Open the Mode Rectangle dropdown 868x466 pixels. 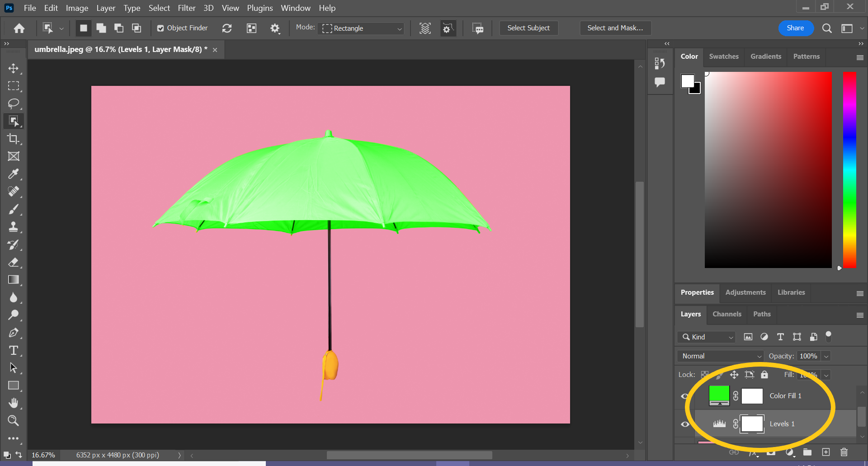coord(361,28)
